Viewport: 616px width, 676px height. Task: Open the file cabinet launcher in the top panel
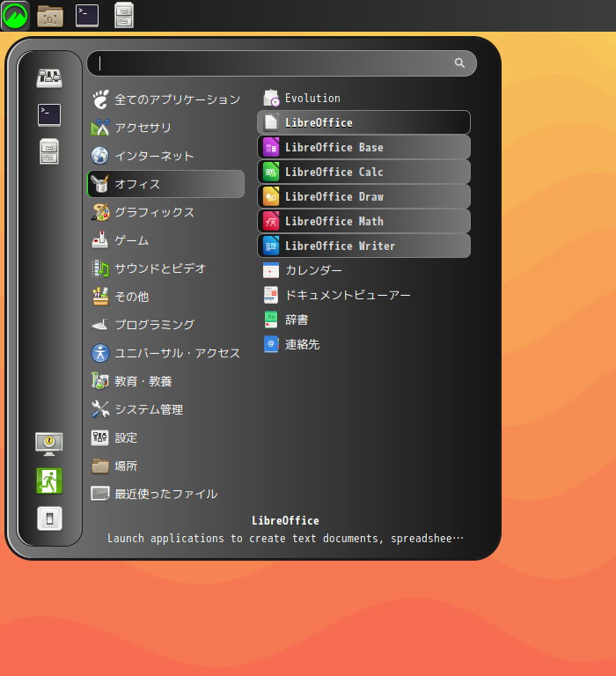[x=124, y=16]
